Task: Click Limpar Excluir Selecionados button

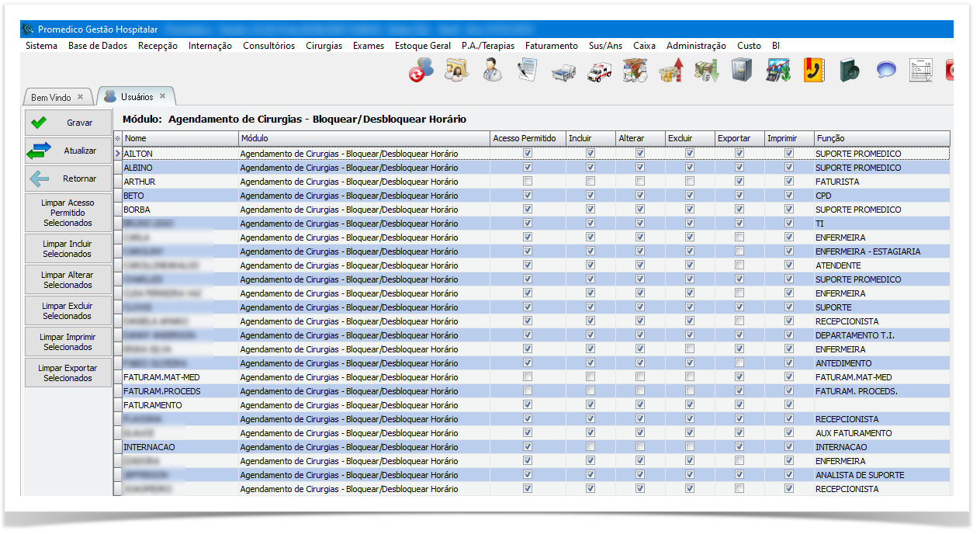Action: pyautogui.click(x=68, y=311)
